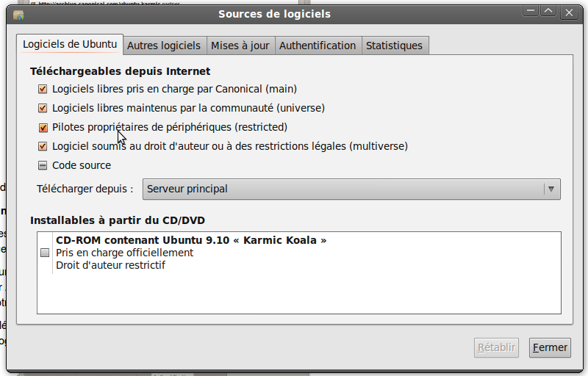The image size is (588, 376).
Task: Maximize the Sources de logiciels window
Action: click(x=548, y=12)
